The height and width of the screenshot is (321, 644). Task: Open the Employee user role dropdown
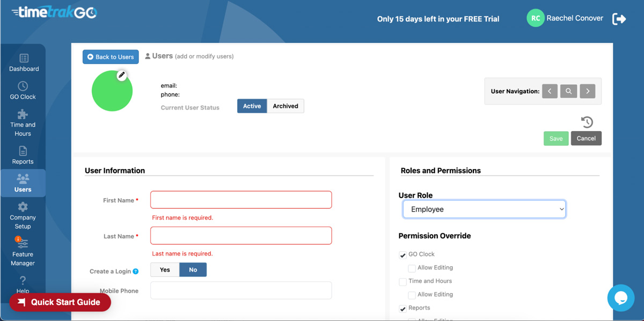(x=484, y=209)
